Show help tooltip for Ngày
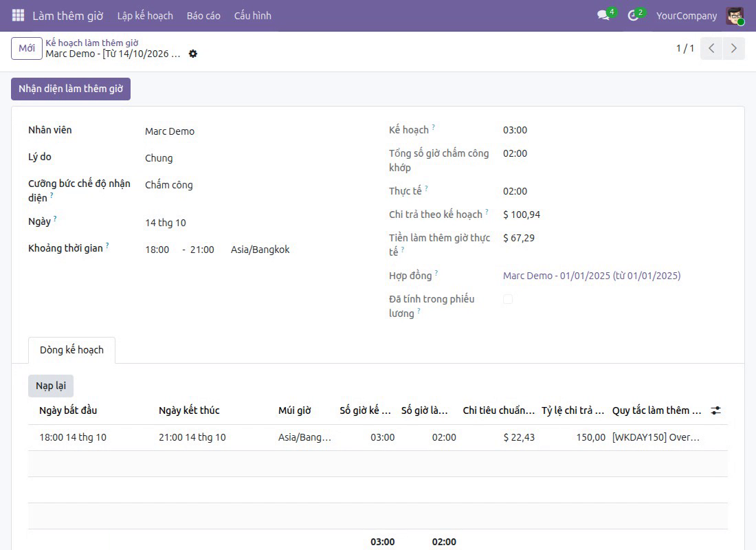This screenshot has height=550, width=756. (x=55, y=219)
